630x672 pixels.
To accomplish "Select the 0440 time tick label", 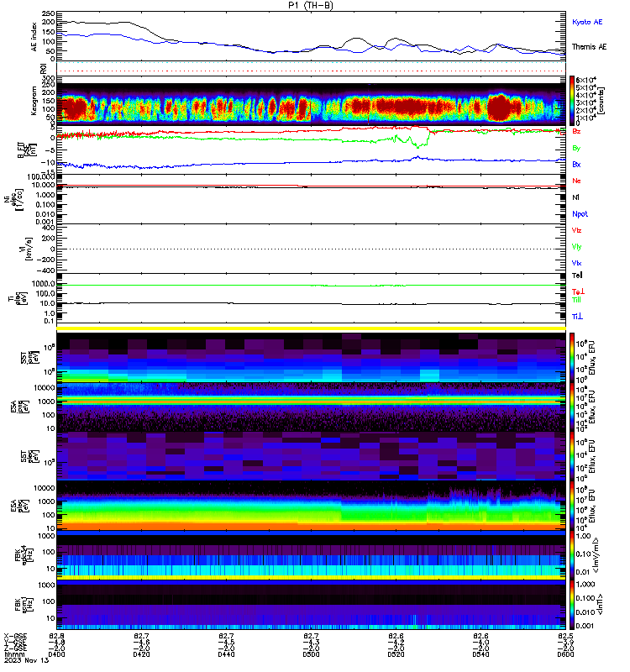I will click(226, 654).
